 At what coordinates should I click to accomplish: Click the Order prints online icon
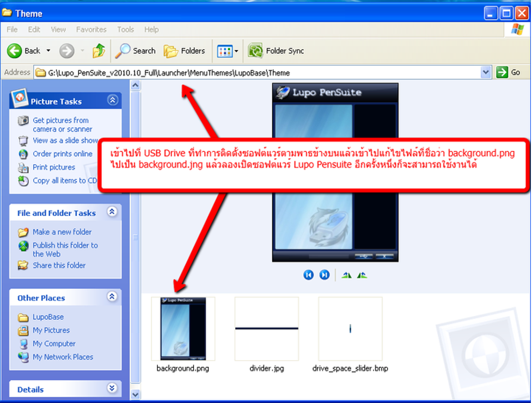coord(23,154)
